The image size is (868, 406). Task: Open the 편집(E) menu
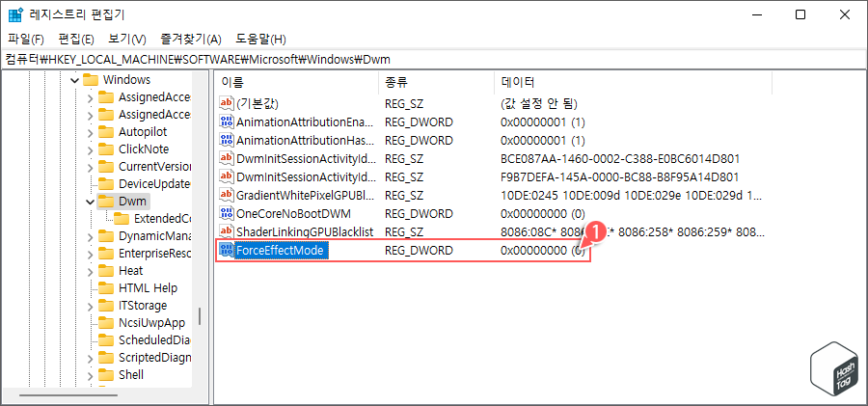(76, 40)
